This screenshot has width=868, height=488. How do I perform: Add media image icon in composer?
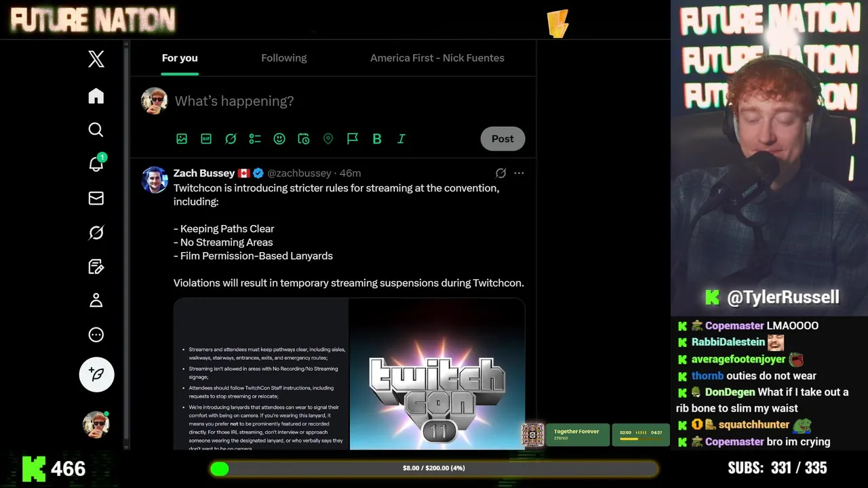click(182, 139)
